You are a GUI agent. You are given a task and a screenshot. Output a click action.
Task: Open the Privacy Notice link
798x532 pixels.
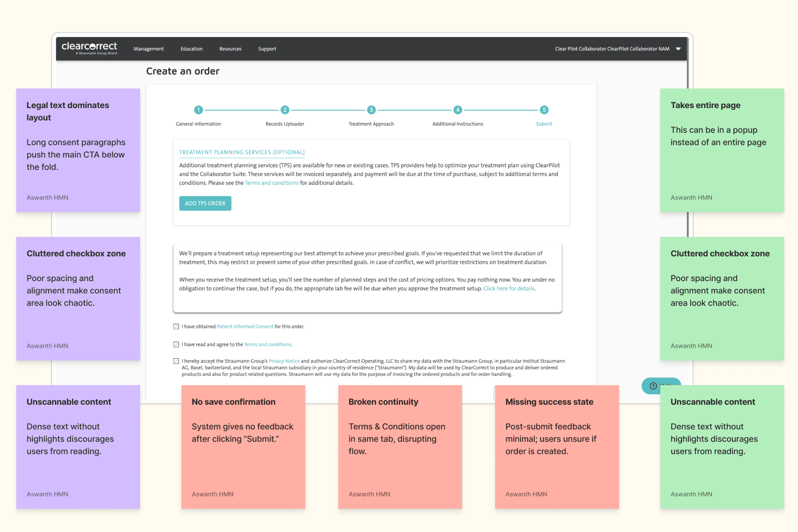284,361
